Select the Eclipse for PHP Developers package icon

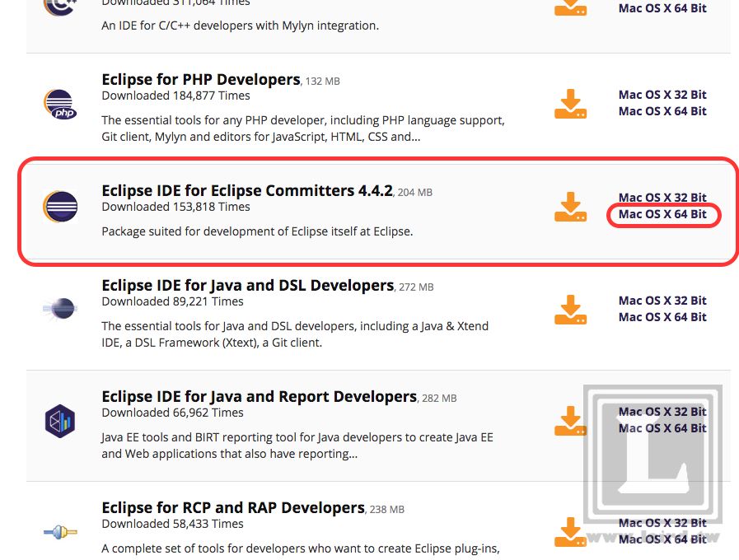pos(59,104)
